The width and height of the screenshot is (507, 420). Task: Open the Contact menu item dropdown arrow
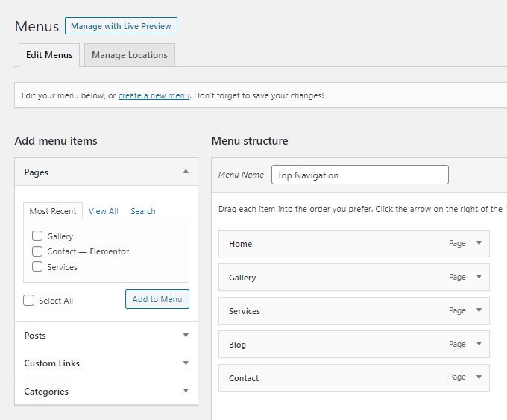pos(479,377)
